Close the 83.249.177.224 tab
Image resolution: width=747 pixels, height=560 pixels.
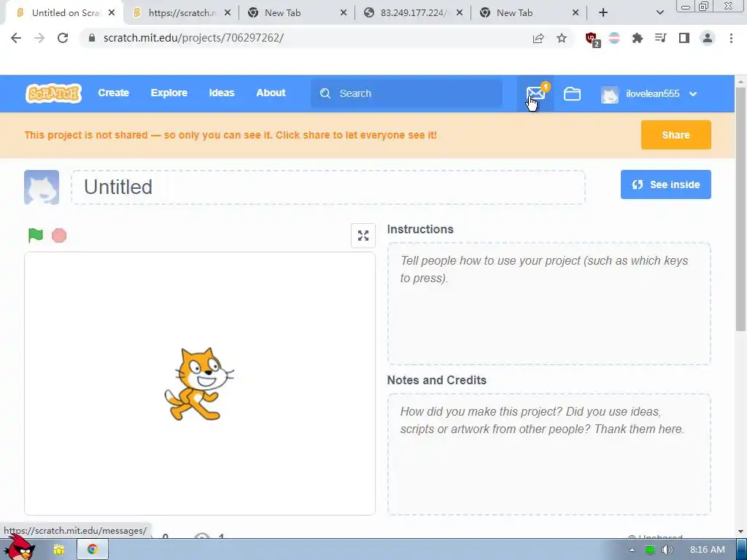(x=460, y=13)
